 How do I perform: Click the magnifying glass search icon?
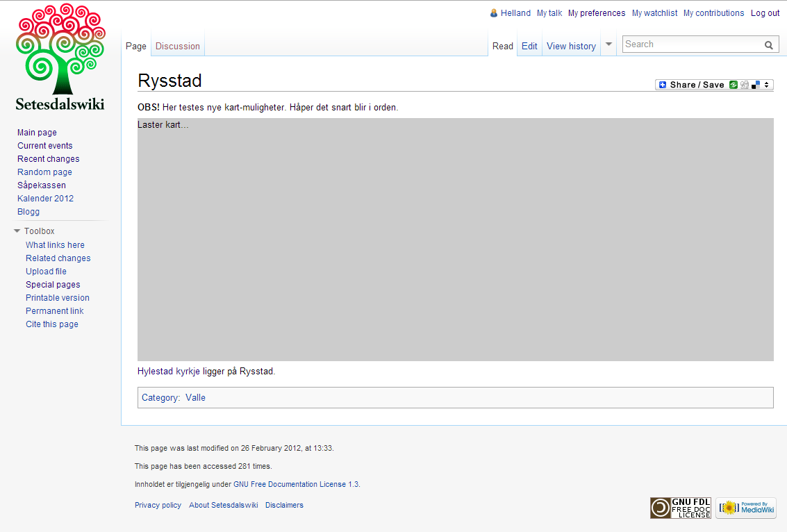769,45
